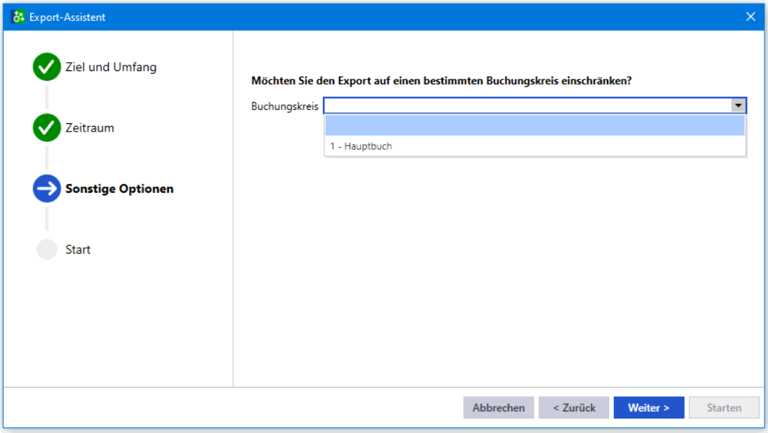Click green checkmark icon beside Zeitraum
768x433 pixels.
[x=47, y=127]
